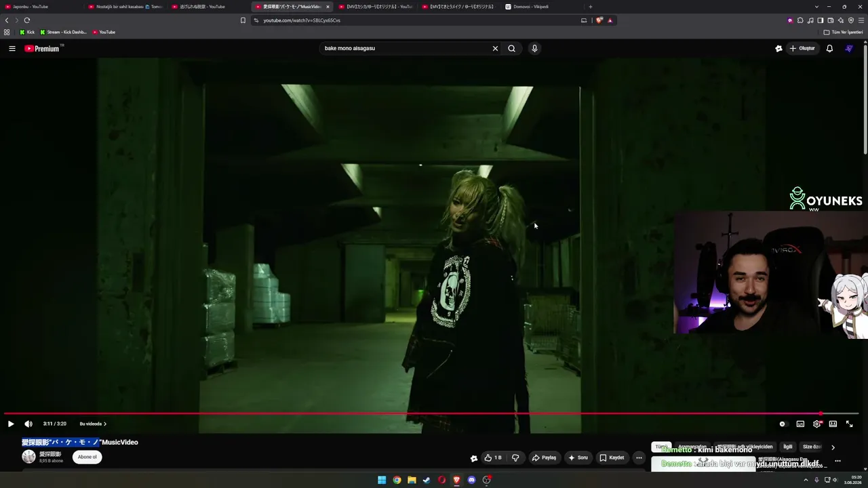Toggle the browser sidebar panel

click(821, 20)
